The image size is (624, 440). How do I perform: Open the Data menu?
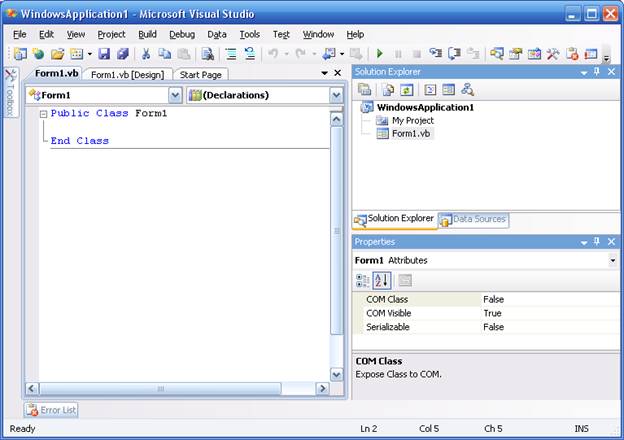[217, 35]
